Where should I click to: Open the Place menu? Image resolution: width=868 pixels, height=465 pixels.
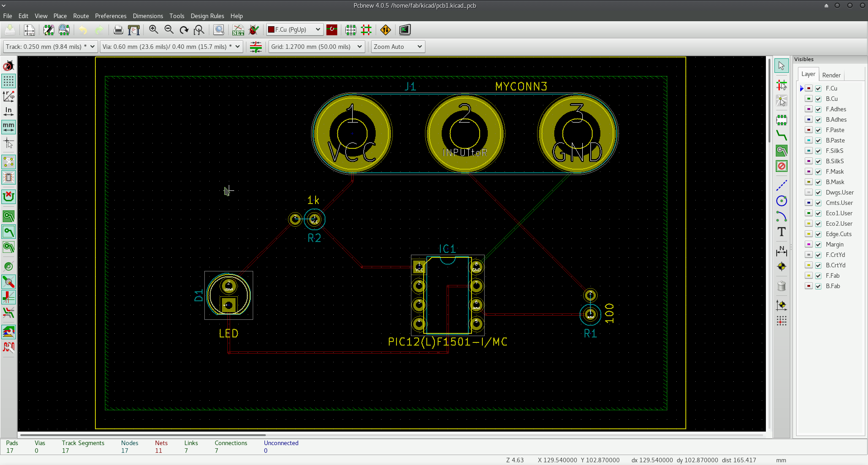point(60,16)
